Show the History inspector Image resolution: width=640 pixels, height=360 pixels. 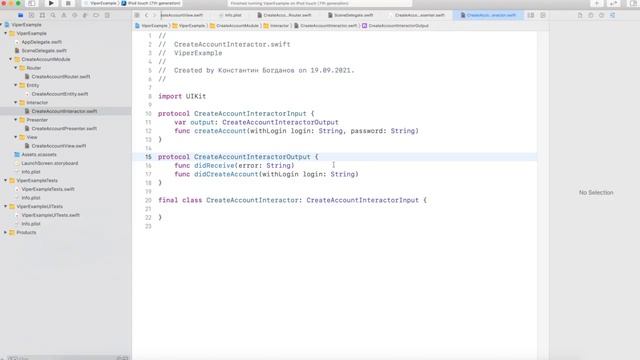coord(591,15)
